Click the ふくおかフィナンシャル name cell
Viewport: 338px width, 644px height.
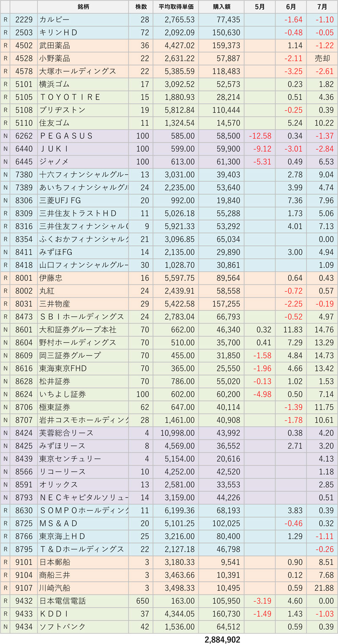tap(83, 239)
